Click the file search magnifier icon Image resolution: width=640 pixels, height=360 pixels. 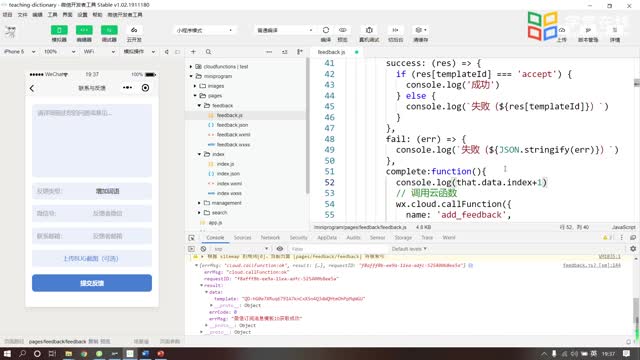[x=209, y=52]
